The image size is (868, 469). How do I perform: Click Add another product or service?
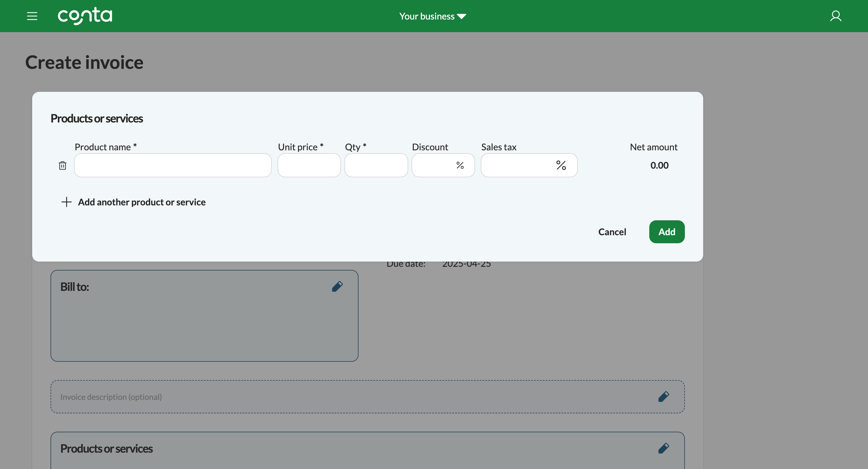(x=142, y=202)
